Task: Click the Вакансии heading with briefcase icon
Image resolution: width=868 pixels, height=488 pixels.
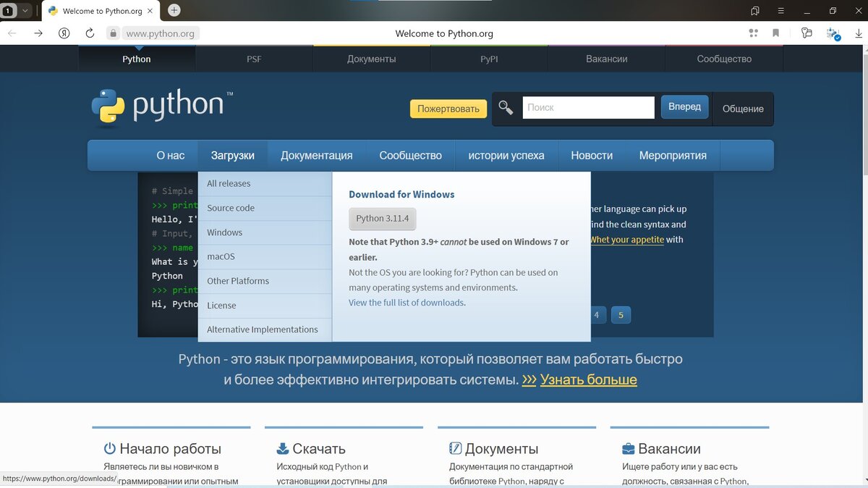Action: click(661, 449)
